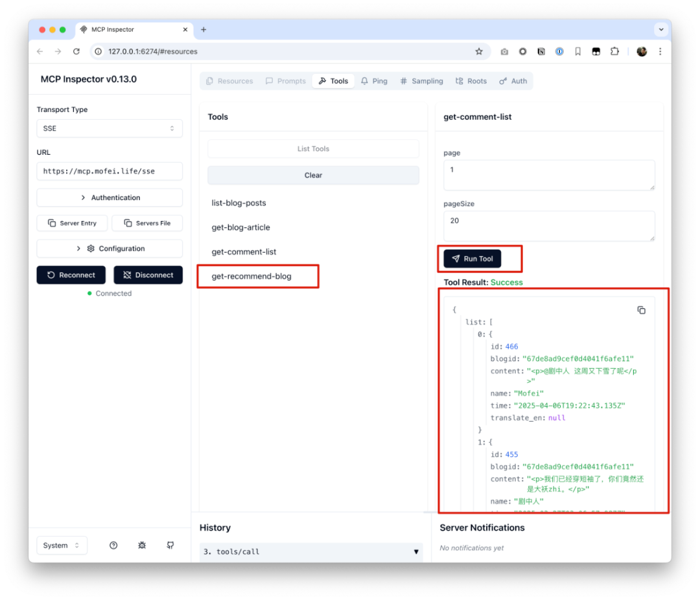Screen dimensions: 700x600
Task: Open the Transport Type SSE dropdown
Action: [x=110, y=128]
